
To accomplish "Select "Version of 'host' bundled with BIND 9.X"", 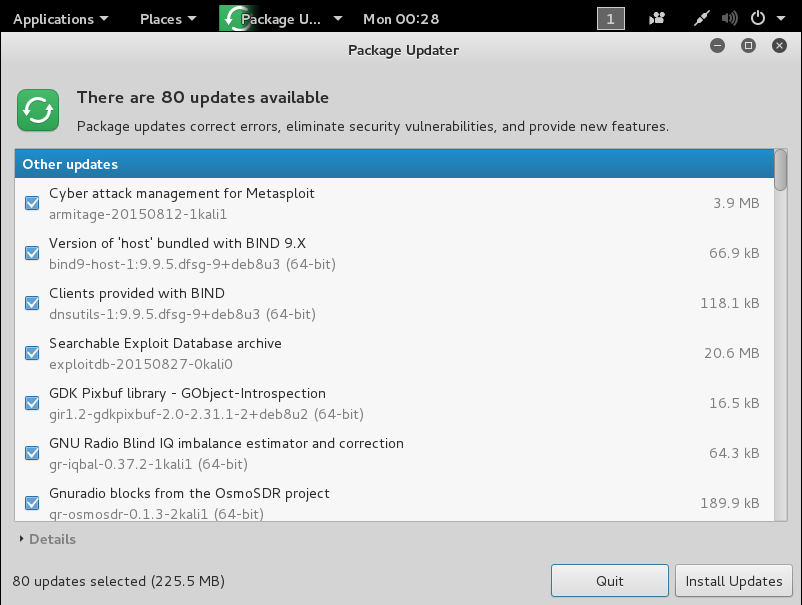I will point(394,253).
